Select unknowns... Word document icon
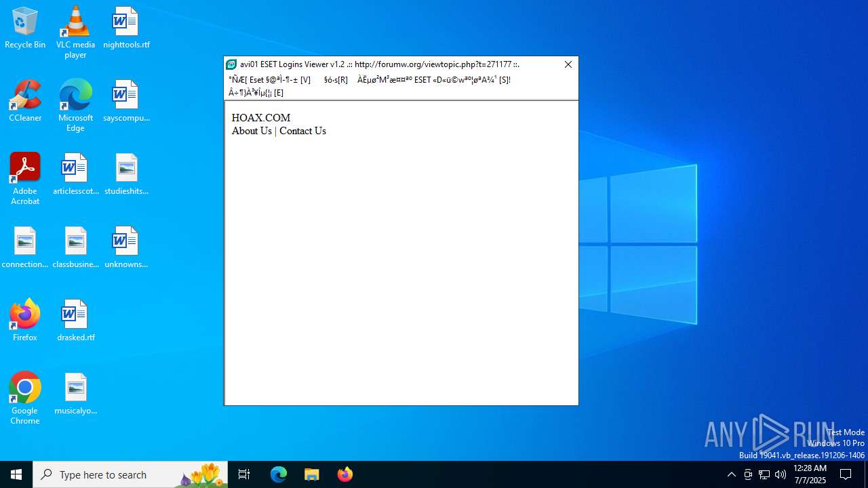The width and height of the screenshot is (868, 488). 126,247
